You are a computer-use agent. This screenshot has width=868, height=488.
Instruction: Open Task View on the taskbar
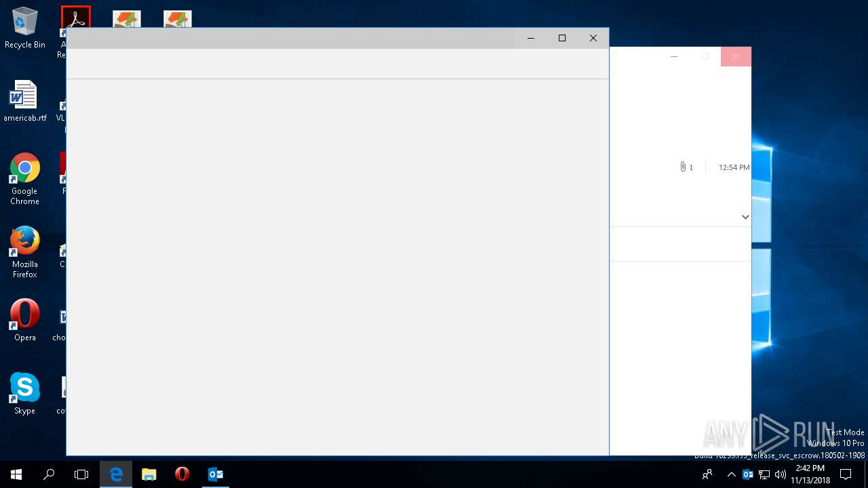[81, 474]
